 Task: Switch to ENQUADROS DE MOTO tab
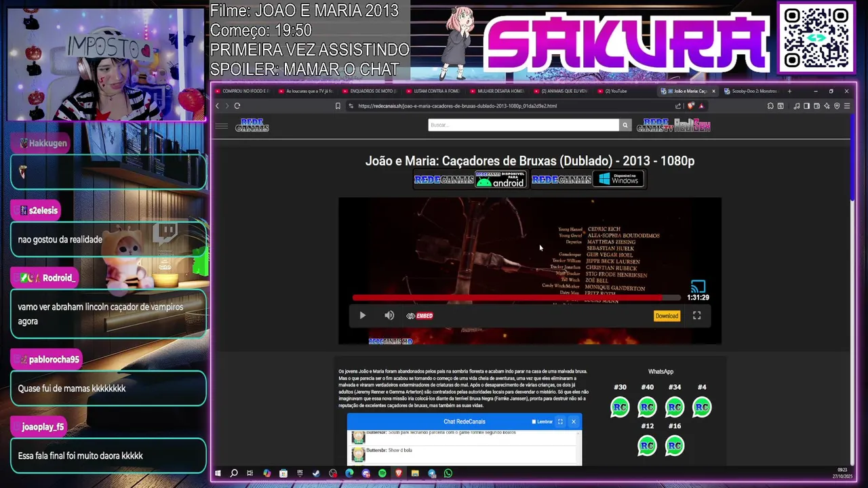(x=369, y=91)
